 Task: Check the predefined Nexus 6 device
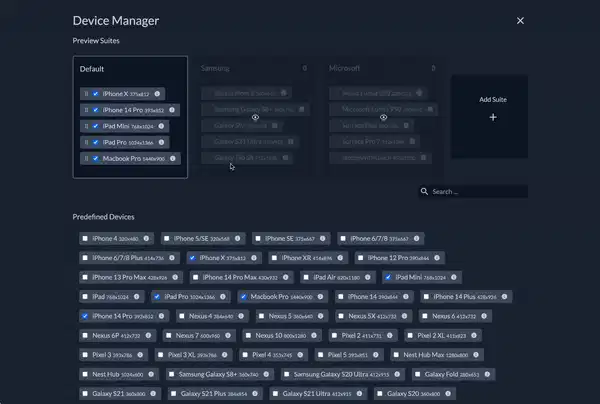point(425,316)
